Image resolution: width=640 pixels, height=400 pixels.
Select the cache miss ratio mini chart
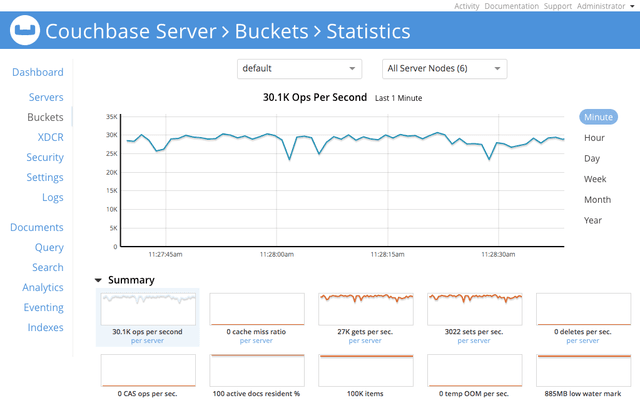(257, 309)
